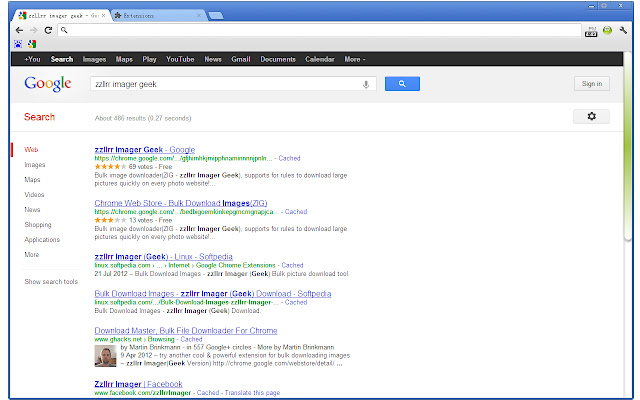Open zzllrr Imager (Geek) - Linux - Softpedia result
The image size is (640, 400).
point(163,257)
